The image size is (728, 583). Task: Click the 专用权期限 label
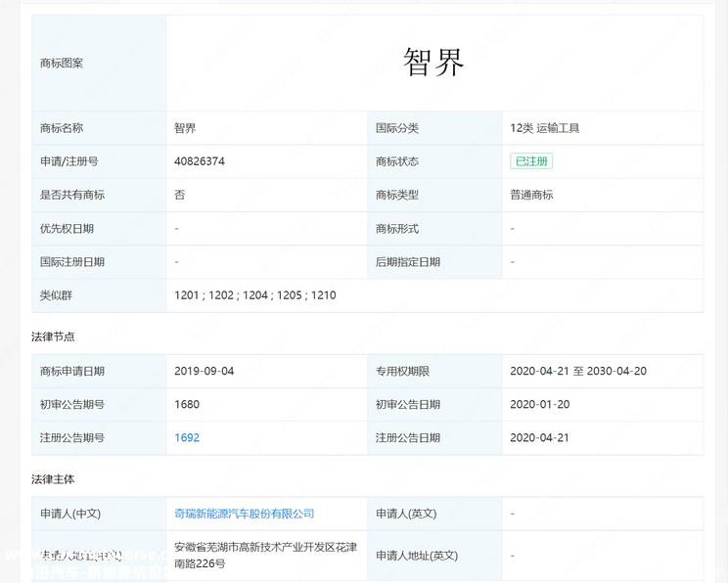(402, 371)
